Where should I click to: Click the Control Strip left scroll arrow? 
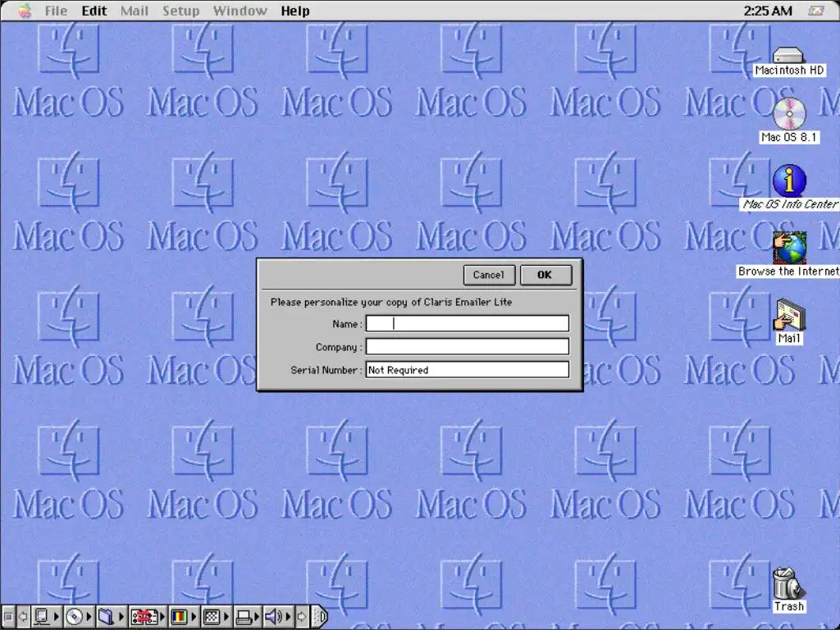click(x=23, y=617)
